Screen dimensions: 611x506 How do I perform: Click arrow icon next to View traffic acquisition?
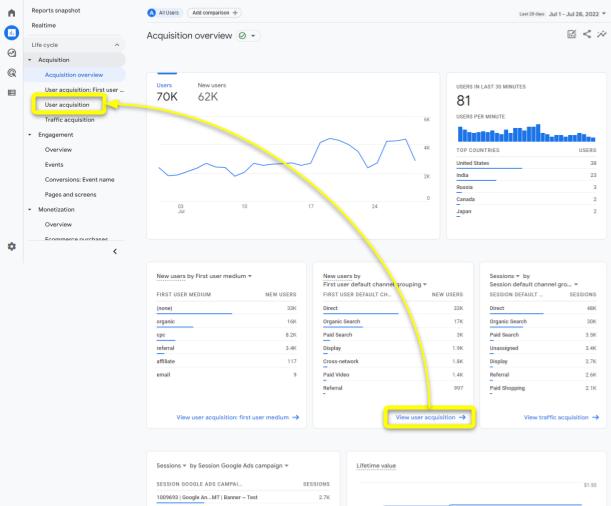coord(595,417)
